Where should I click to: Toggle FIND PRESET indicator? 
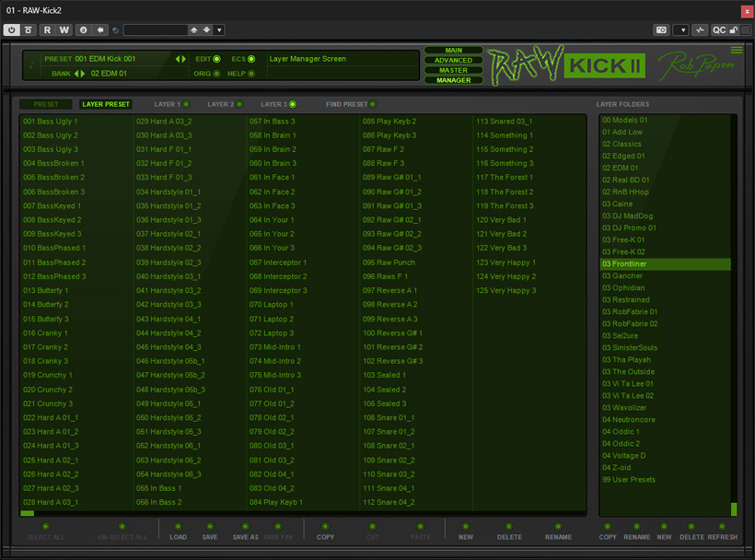point(373,104)
